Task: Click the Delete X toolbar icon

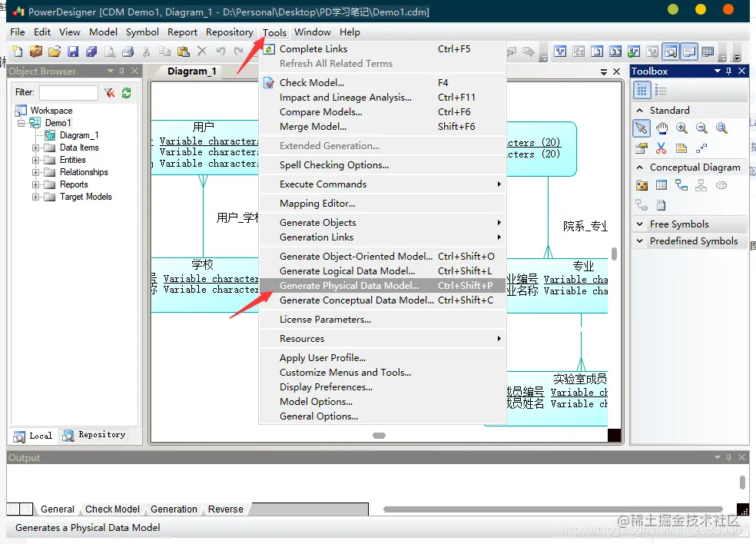Action: [x=202, y=51]
